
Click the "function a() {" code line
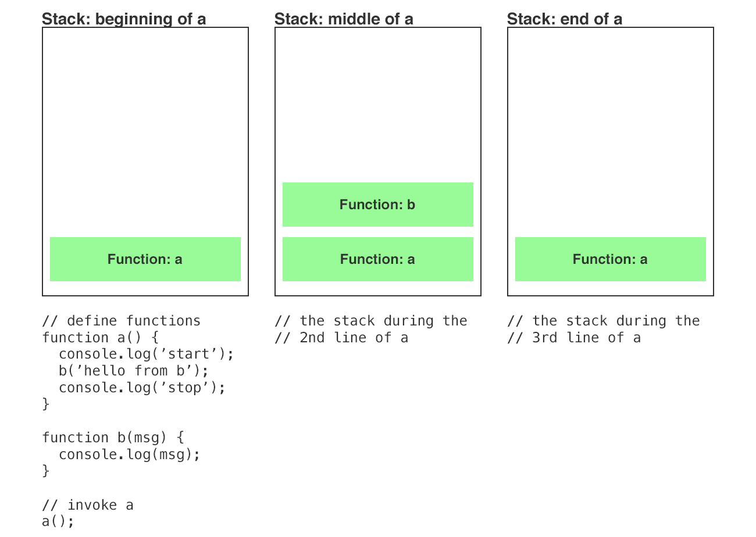point(100,338)
